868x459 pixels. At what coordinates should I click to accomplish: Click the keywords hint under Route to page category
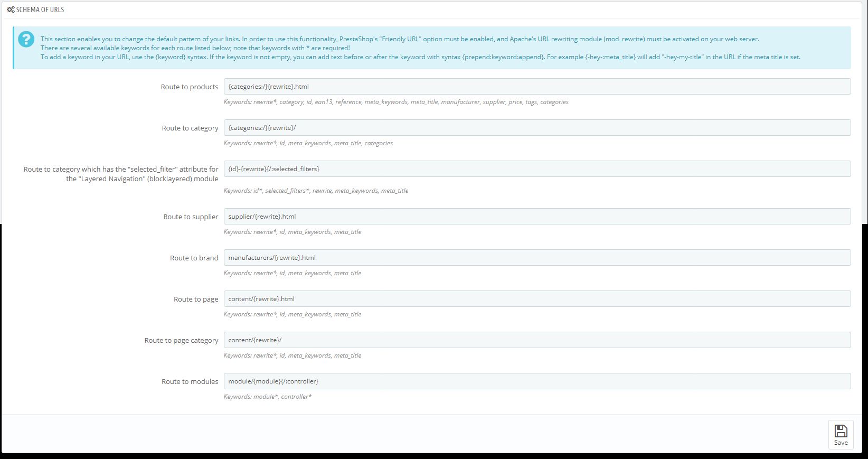coord(293,355)
